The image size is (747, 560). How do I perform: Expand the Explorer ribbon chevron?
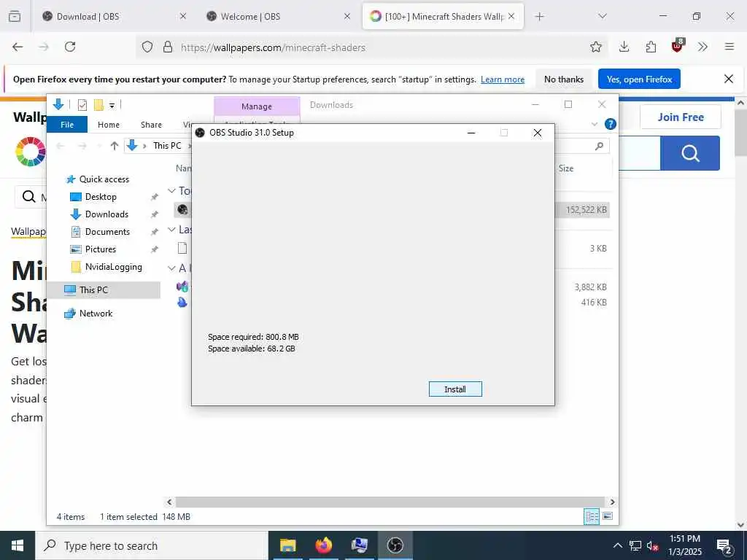(x=595, y=124)
